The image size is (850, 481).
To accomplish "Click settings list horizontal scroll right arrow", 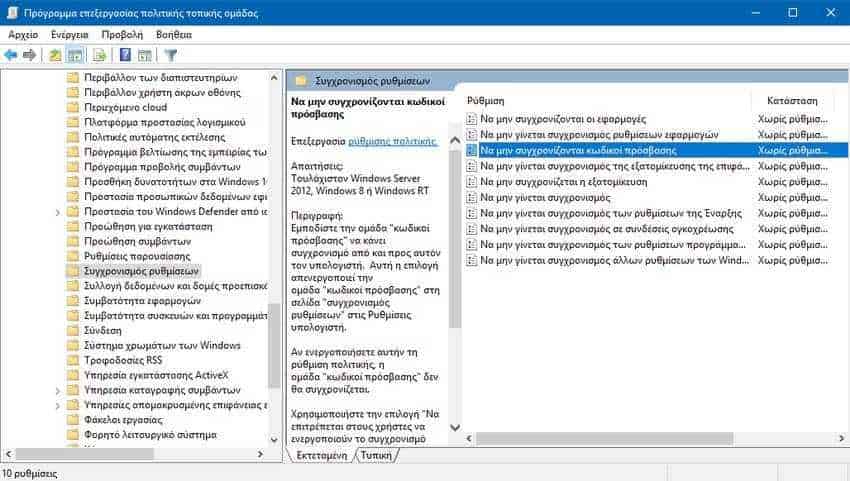I will pyautogui.click(x=842, y=438).
